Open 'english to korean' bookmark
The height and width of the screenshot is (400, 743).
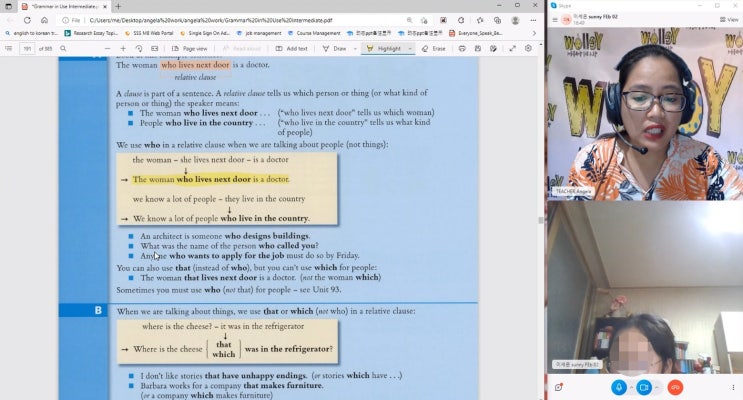[x=31, y=33]
